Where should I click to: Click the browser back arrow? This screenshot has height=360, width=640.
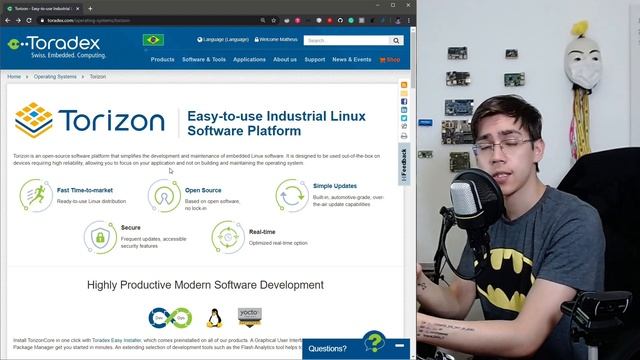pos(8,20)
